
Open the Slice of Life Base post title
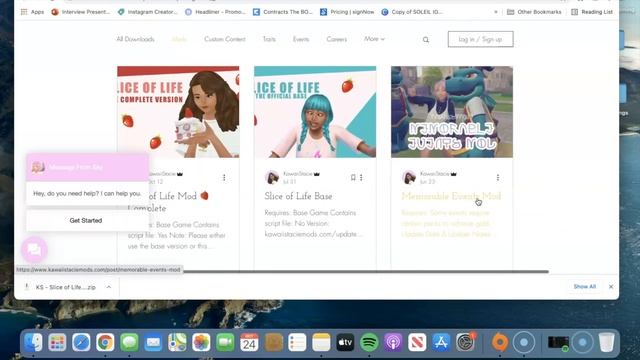pyautogui.click(x=298, y=196)
